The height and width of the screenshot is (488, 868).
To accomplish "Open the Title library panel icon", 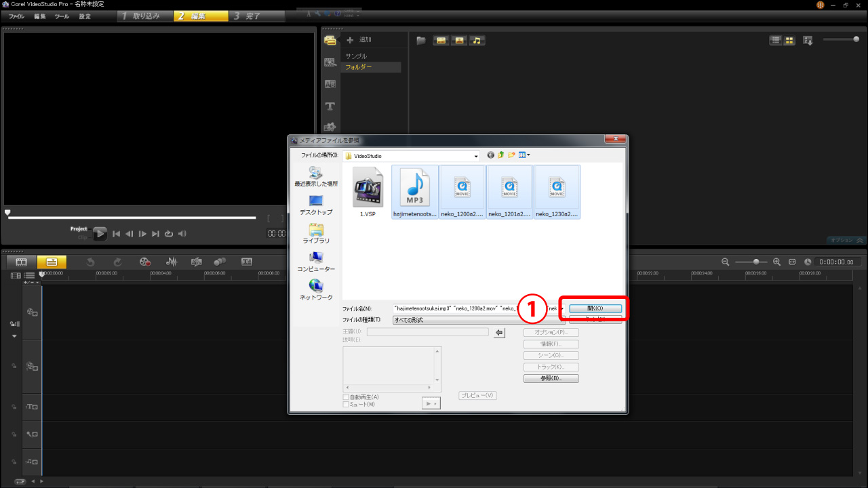I will click(330, 106).
